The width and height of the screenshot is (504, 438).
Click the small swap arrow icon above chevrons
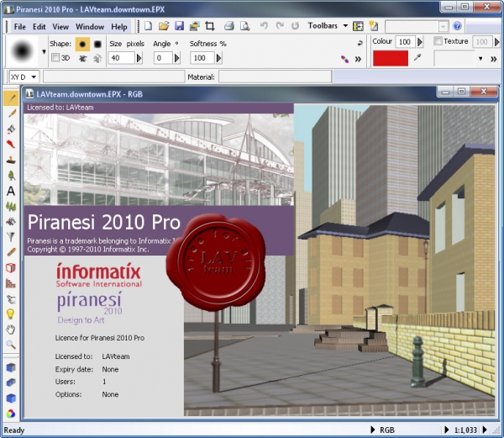click(360, 43)
